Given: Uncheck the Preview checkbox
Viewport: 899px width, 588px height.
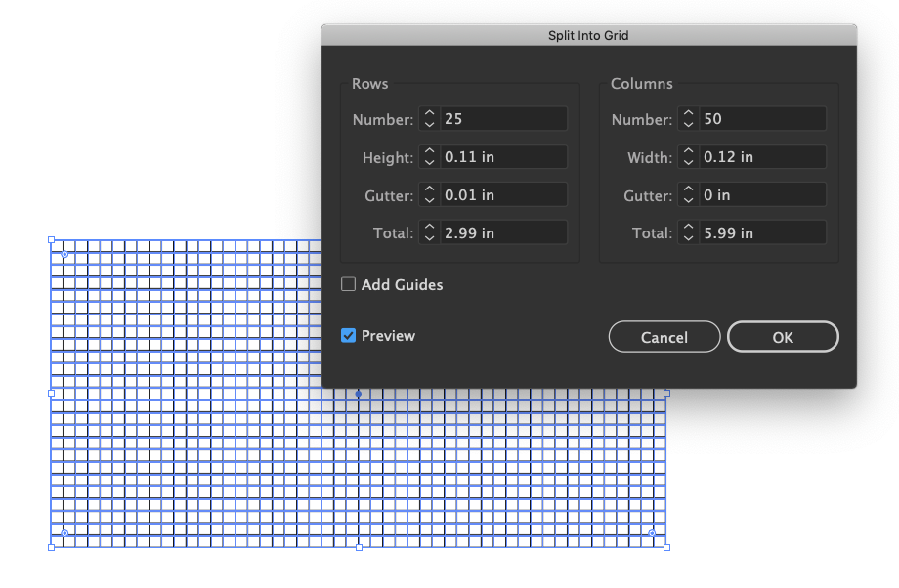Looking at the screenshot, I should 349,336.
